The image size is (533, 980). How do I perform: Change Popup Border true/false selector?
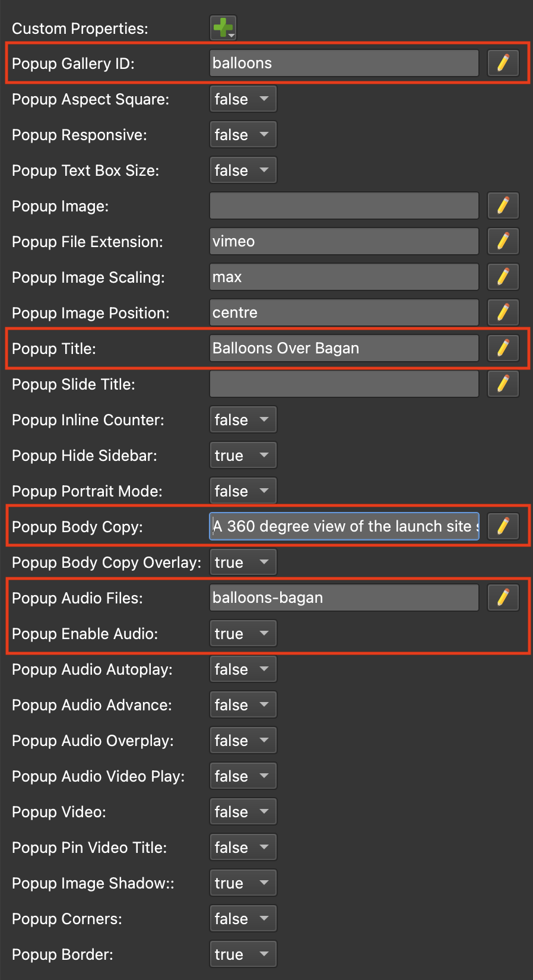pyautogui.click(x=243, y=954)
